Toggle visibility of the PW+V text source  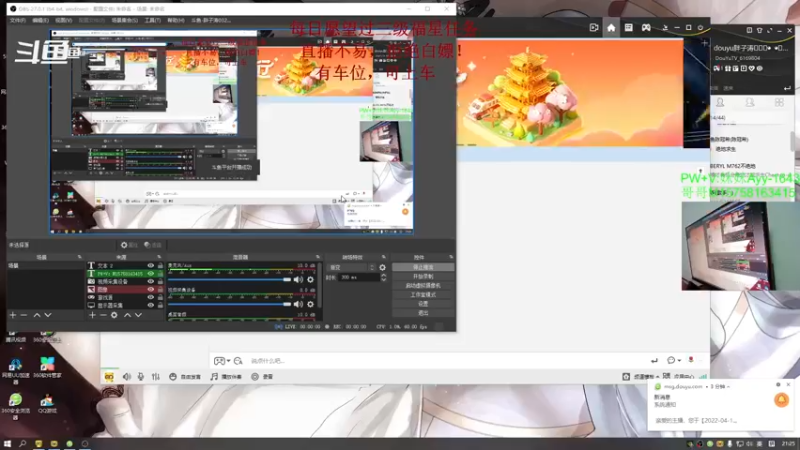[x=151, y=273]
